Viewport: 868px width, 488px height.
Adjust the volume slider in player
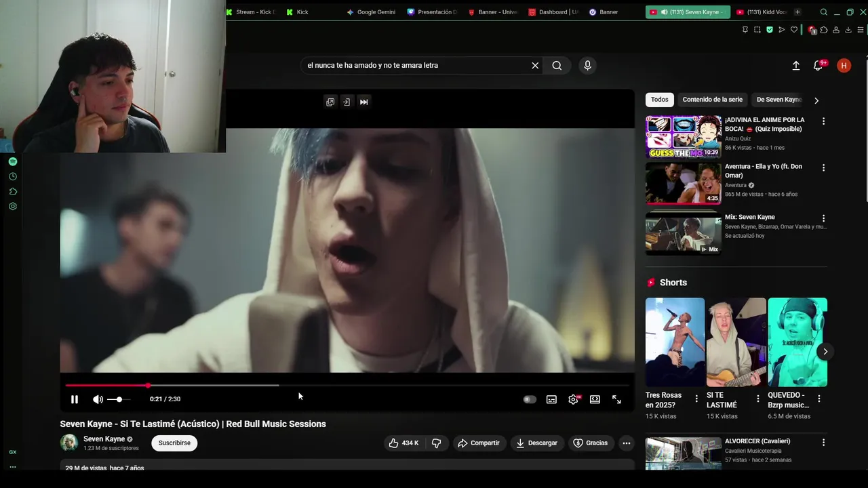pyautogui.click(x=119, y=399)
